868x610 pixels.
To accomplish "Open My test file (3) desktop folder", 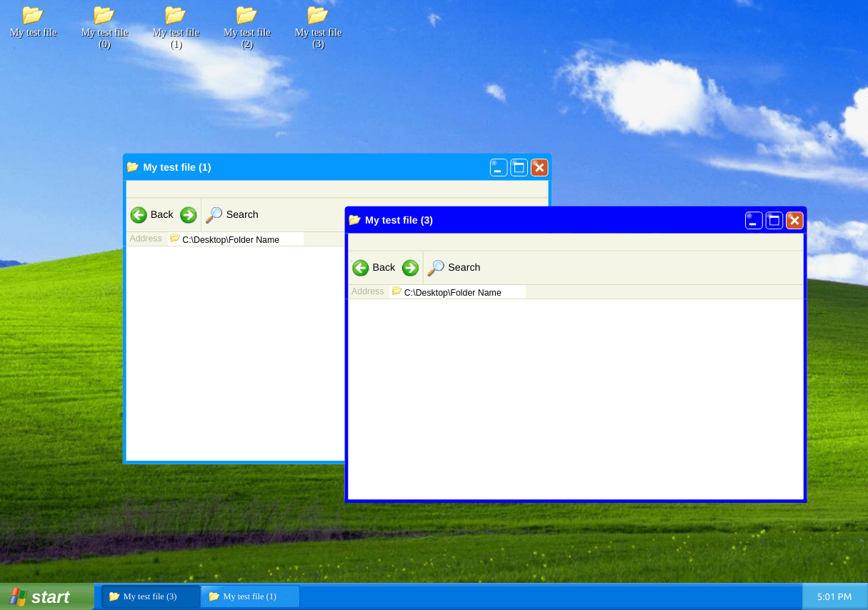I will click(318, 26).
